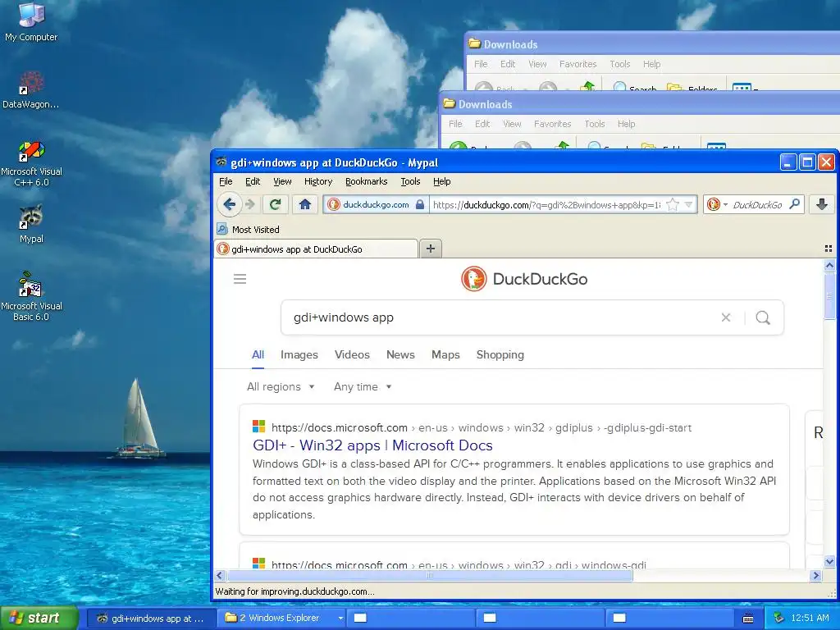This screenshot has height=630, width=840.
Task: Open Tools menu in front Downloads window
Action: 595,124
